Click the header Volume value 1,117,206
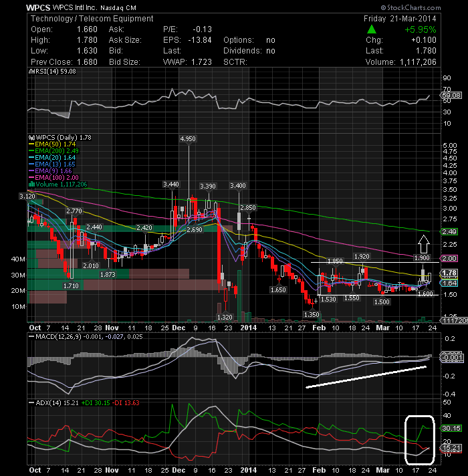The width and height of the screenshot is (468, 476). pyautogui.click(x=418, y=62)
